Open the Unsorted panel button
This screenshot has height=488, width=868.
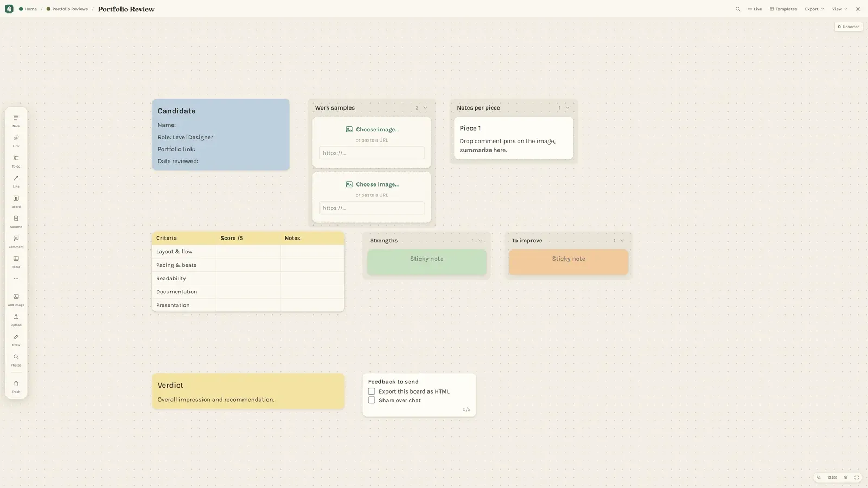pos(848,27)
